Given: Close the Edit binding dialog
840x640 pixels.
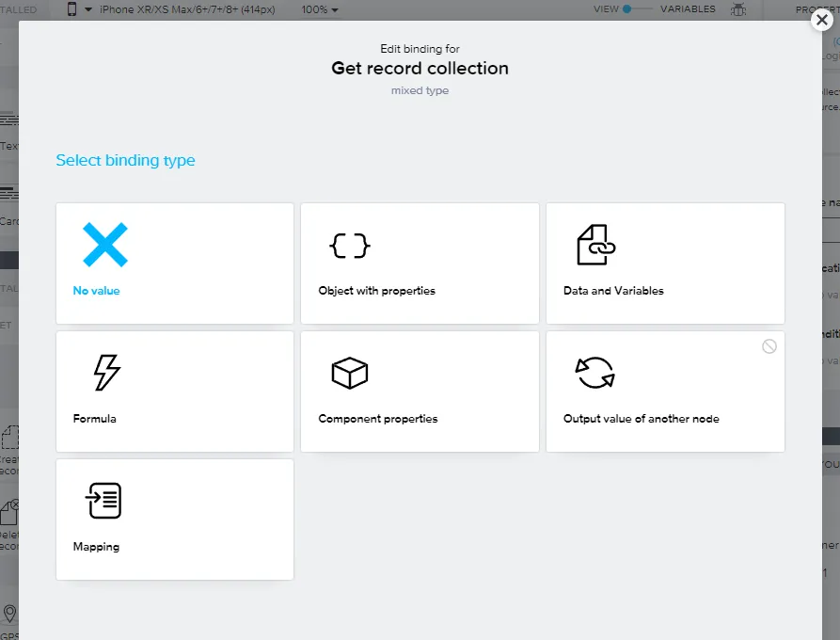Looking at the screenshot, I should point(821,22).
